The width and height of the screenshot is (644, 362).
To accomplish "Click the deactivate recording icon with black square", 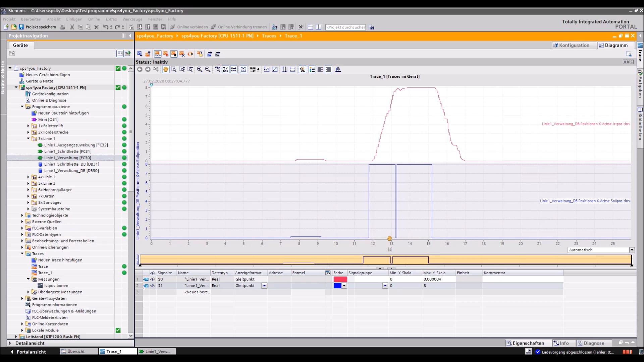I will coord(174,54).
